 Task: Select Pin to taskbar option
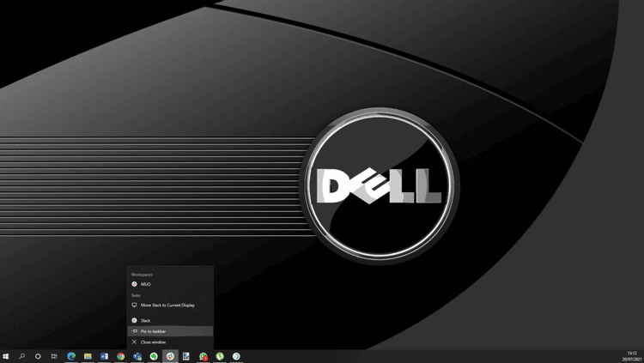170,331
